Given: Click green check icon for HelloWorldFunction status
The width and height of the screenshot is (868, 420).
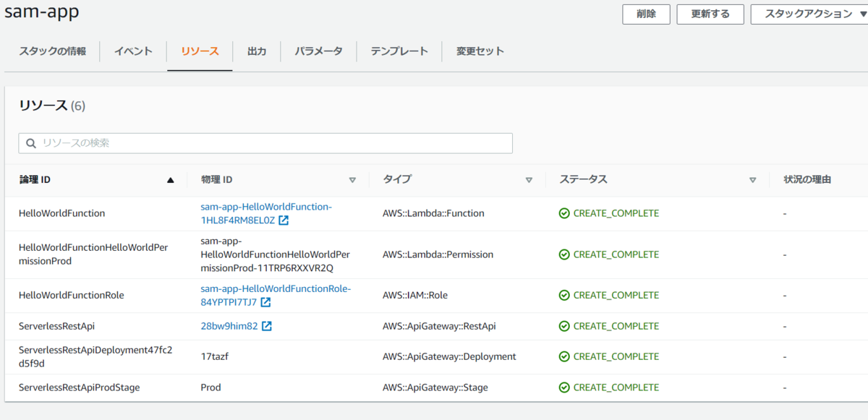Looking at the screenshot, I should click(x=564, y=213).
